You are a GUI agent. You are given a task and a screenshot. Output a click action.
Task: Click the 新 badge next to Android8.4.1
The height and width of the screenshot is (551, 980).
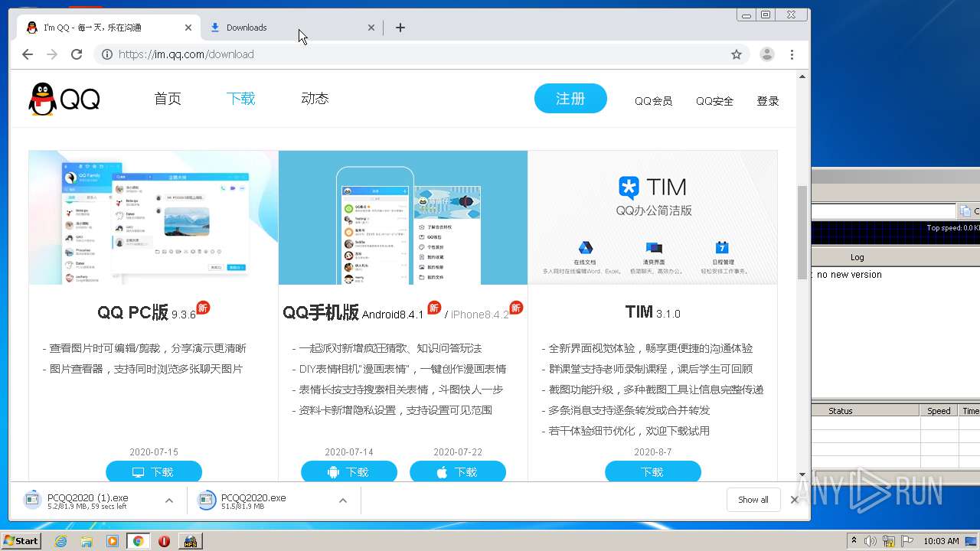pyautogui.click(x=434, y=308)
